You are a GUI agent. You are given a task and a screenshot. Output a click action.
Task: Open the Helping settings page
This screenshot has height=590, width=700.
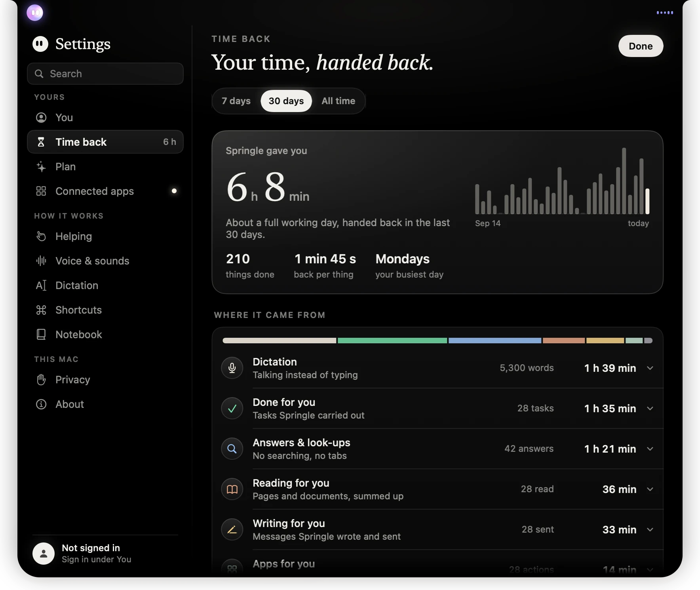[x=105, y=236]
